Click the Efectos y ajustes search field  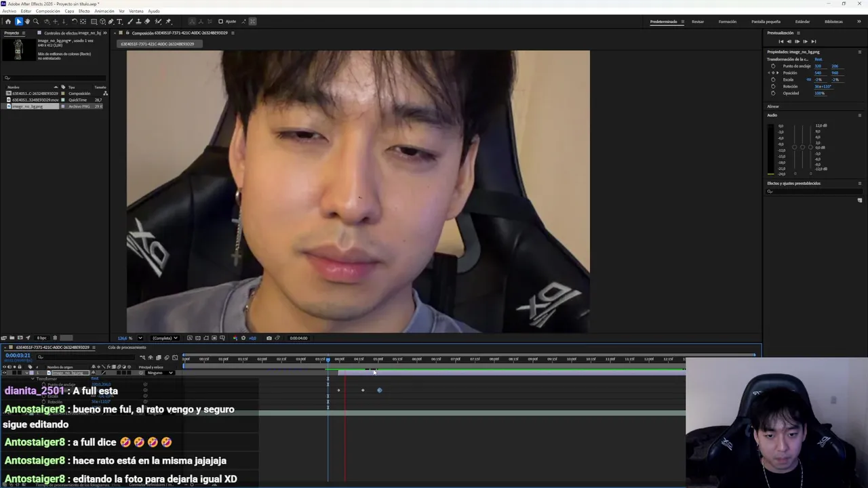(x=814, y=191)
